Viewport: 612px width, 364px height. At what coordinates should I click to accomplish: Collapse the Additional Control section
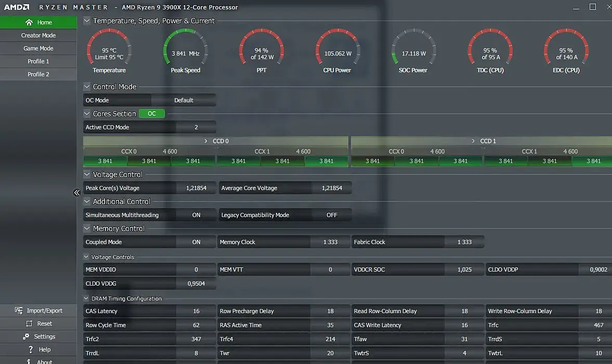point(87,201)
